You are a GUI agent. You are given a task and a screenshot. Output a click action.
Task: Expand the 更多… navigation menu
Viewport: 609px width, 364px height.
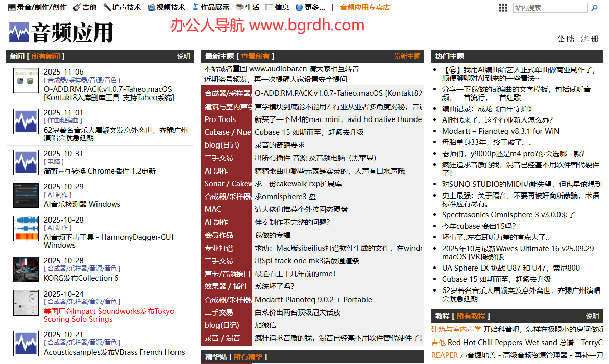point(315,7)
